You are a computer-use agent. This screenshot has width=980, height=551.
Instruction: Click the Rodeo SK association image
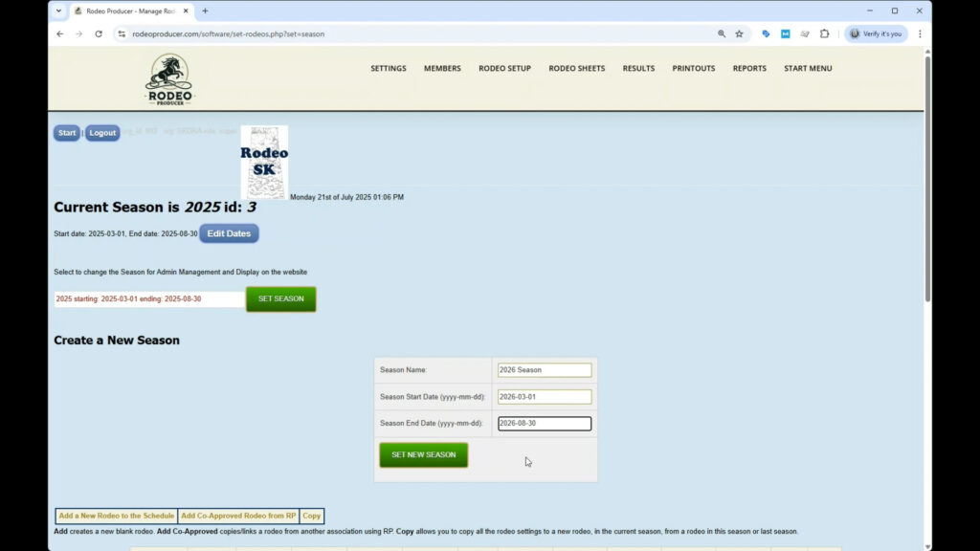coord(264,162)
